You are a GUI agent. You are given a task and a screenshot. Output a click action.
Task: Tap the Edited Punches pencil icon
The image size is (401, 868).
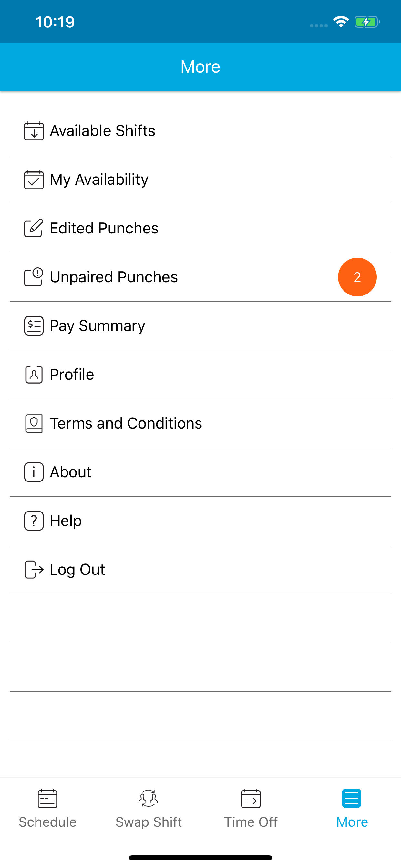(34, 228)
